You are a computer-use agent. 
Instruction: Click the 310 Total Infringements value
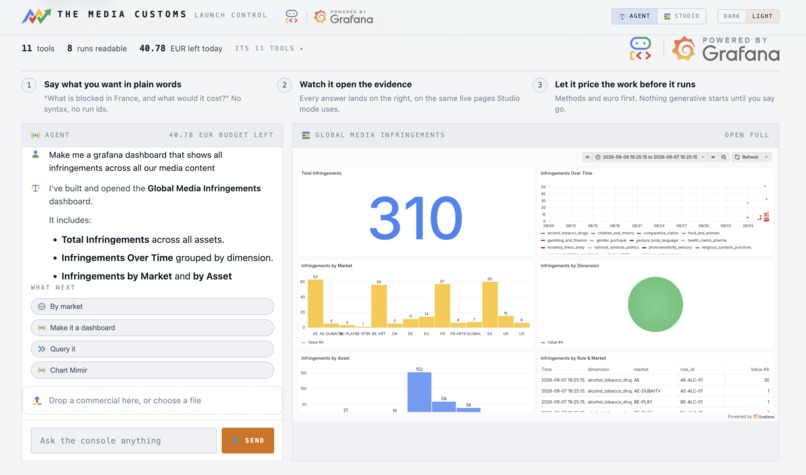[x=416, y=218]
